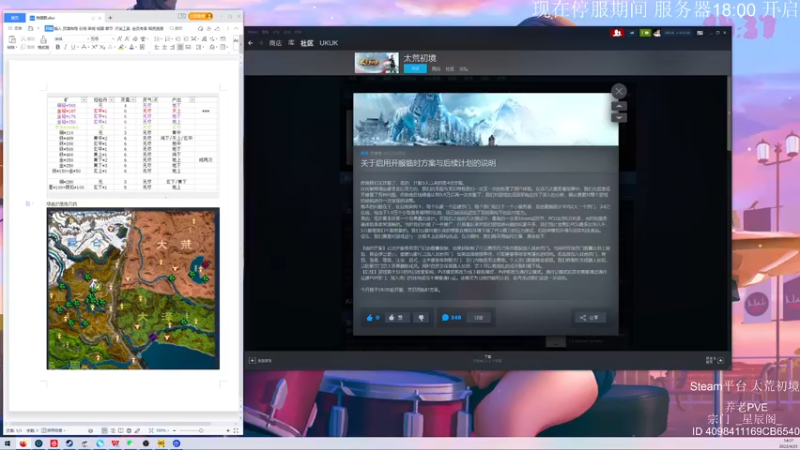
Task: Open the Insert ribbon tab (插入) in WPS
Action: tap(58, 29)
